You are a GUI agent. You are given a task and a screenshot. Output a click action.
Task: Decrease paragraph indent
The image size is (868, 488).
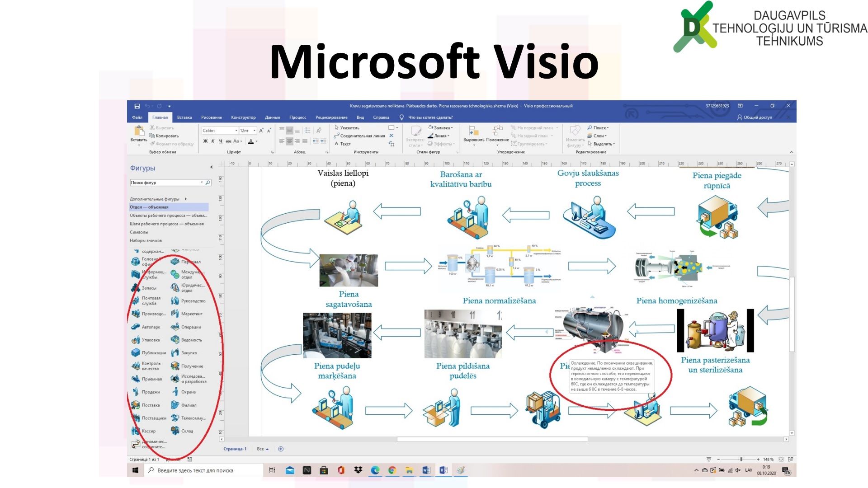316,141
